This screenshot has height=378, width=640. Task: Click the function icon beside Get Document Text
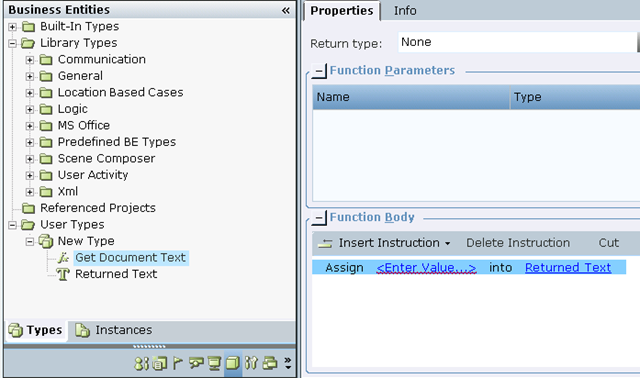coord(63,258)
